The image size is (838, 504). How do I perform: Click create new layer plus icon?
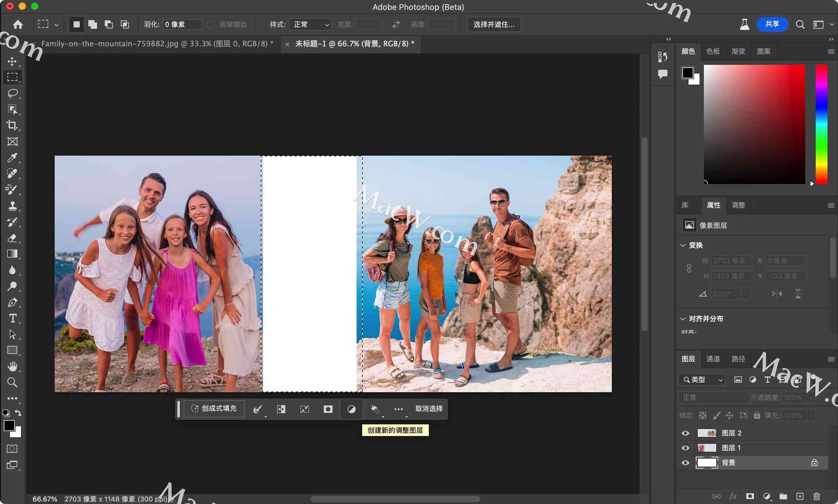(x=800, y=496)
